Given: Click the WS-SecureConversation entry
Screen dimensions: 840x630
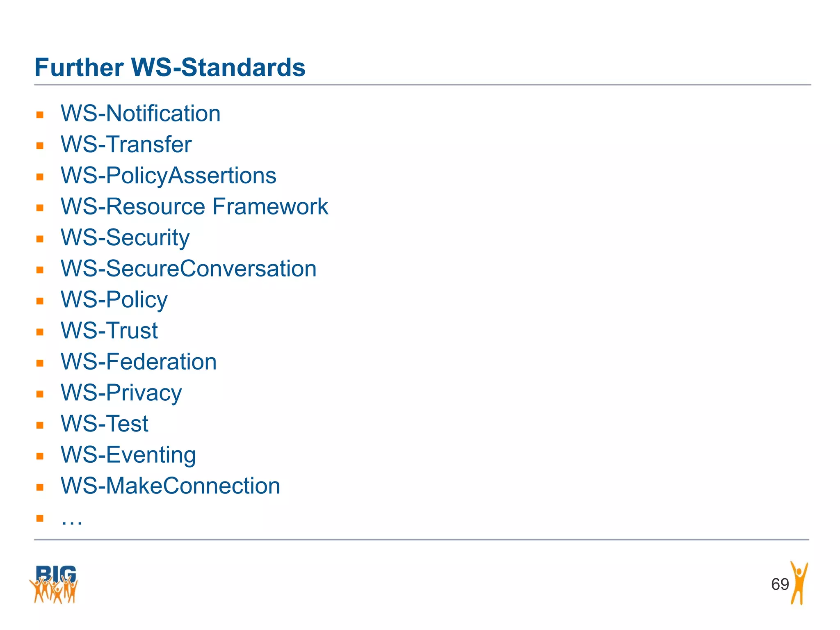Looking at the screenshot, I should [x=188, y=269].
